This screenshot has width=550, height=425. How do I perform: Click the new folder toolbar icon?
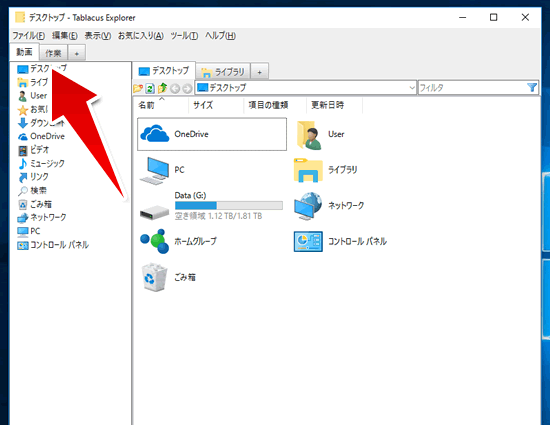[138, 88]
